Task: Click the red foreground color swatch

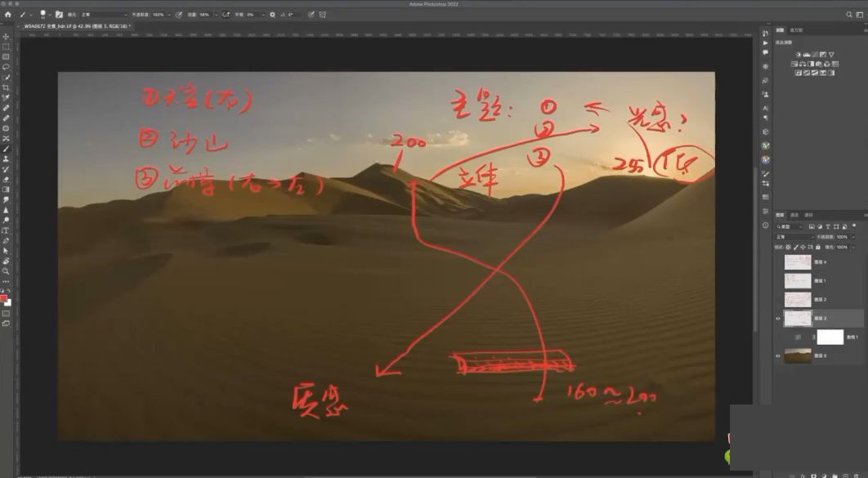Action: 3,299
